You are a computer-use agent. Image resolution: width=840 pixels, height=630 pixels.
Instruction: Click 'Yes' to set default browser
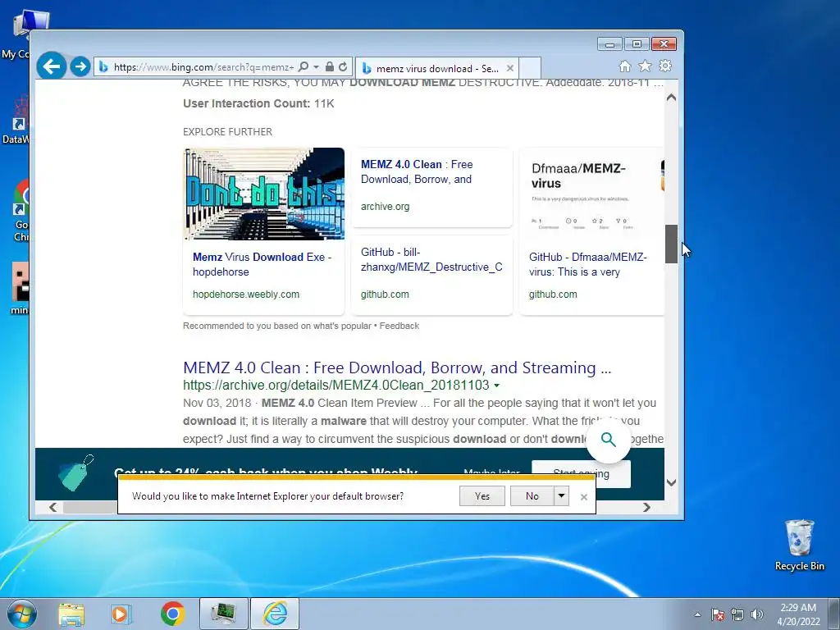coord(482,496)
